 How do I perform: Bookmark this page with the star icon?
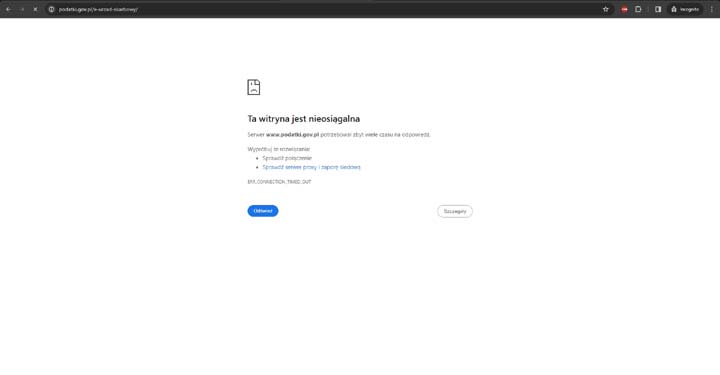point(606,9)
